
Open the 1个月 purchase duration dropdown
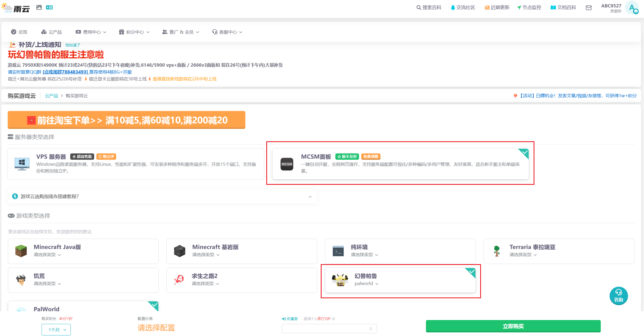[x=56, y=330]
